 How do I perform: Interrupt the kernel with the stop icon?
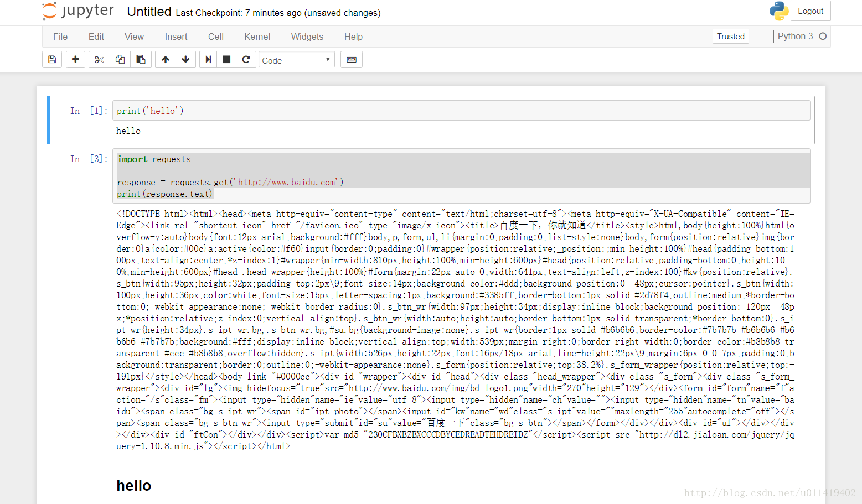[x=226, y=60]
